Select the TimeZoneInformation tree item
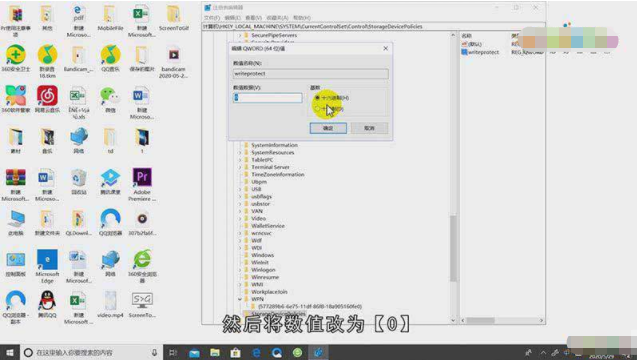This screenshot has height=360, width=637. point(277,174)
